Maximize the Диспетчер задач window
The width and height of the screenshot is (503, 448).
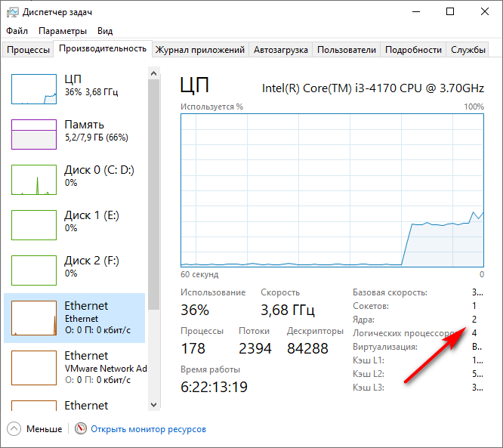[450, 12]
